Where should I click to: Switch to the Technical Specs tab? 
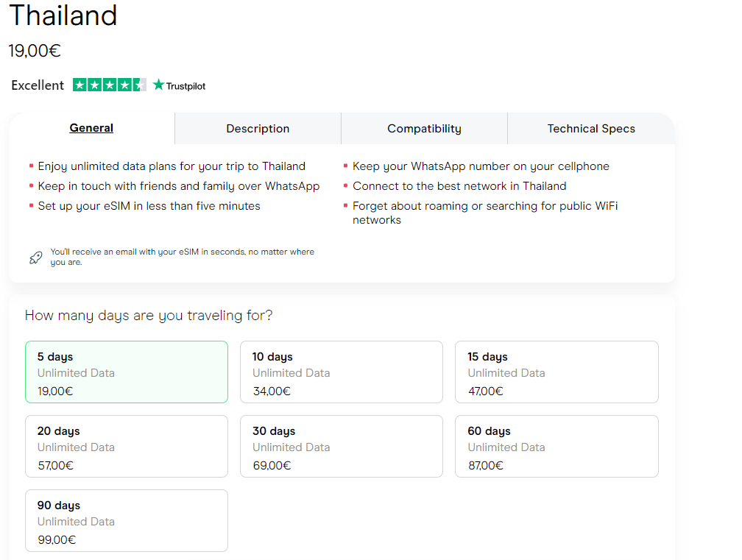(x=590, y=129)
